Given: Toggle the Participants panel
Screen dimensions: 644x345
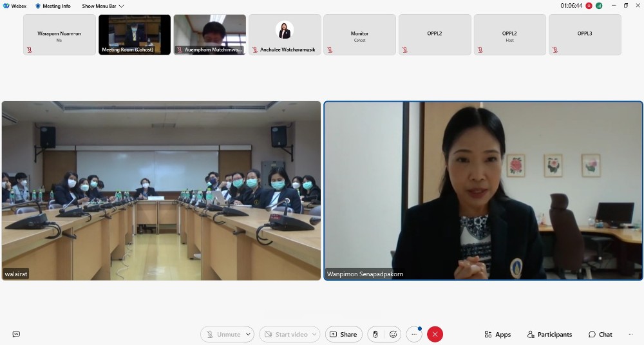Looking at the screenshot, I should pyautogui.click(x=549, y=335).
